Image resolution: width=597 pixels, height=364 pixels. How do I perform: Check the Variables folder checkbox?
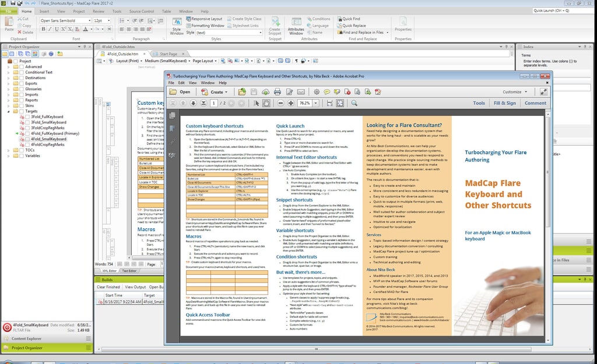(22, 156)
